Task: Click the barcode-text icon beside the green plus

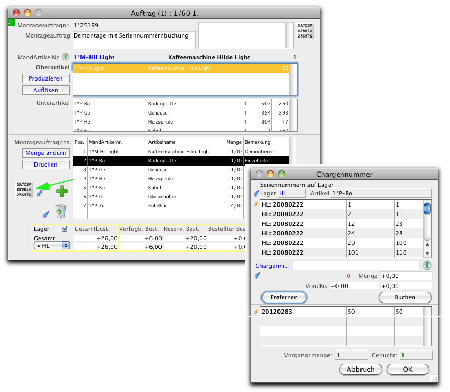Action: [x=24, y=189]
